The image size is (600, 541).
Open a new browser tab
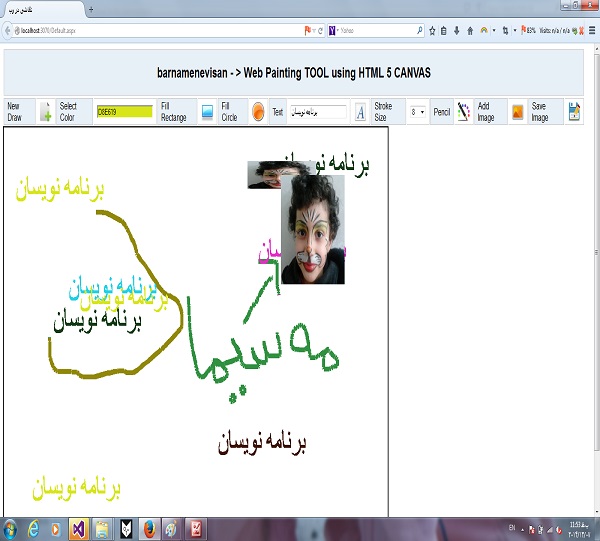point(92,8)
